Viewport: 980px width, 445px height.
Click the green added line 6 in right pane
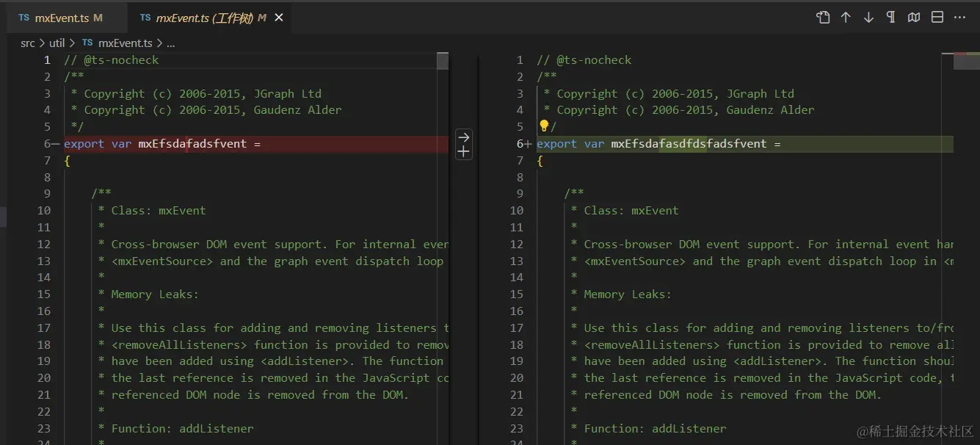coord(807,144)
